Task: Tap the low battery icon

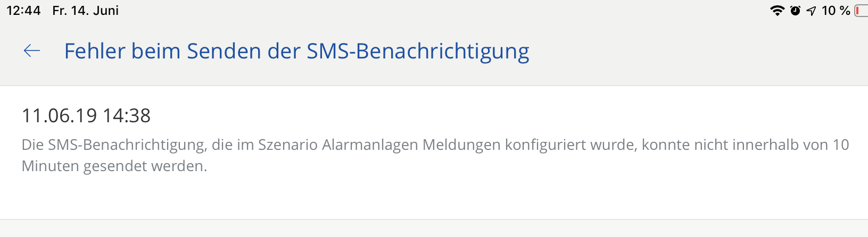Action: (x=861, y=11)
